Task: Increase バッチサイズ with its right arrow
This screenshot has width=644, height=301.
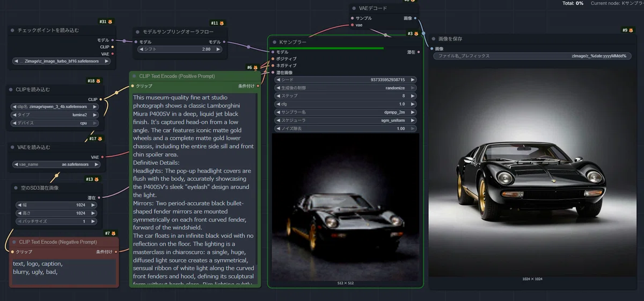Action: (x=94, y=221)
